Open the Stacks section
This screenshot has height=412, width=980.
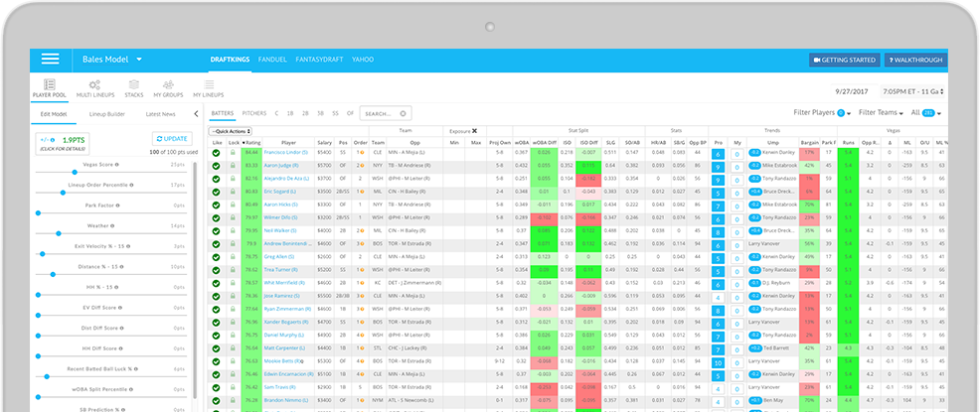134,88
